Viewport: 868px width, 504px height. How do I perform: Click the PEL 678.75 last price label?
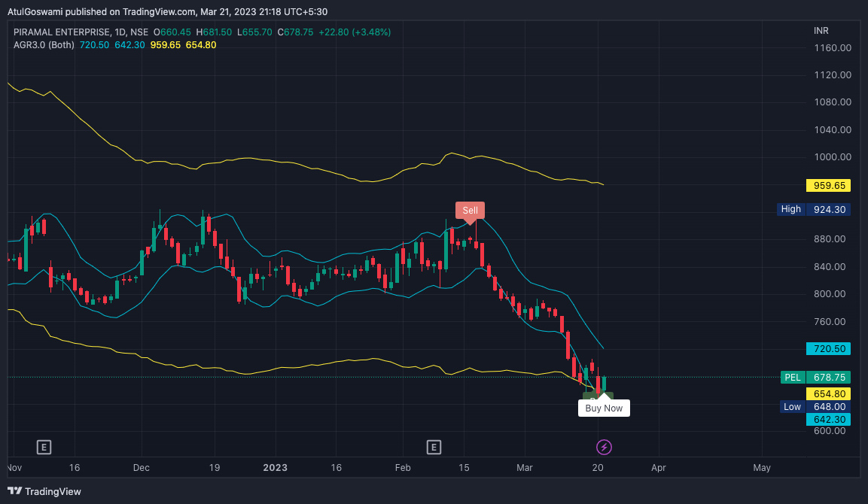point(815,378)
